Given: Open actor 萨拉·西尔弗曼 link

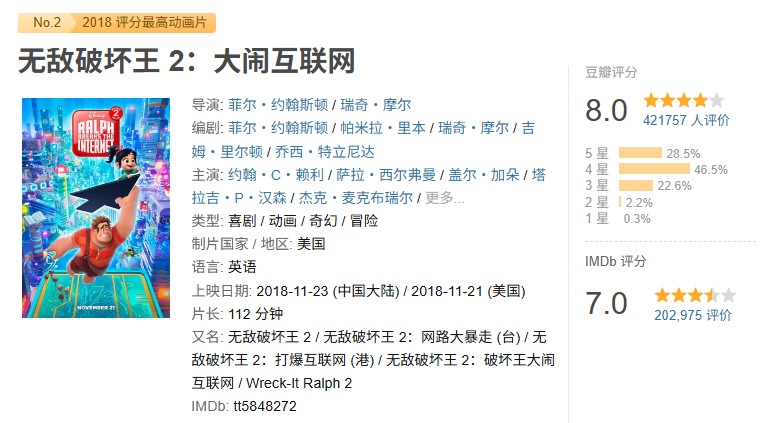Looking at the screenshot, I should tap(386, 175).
